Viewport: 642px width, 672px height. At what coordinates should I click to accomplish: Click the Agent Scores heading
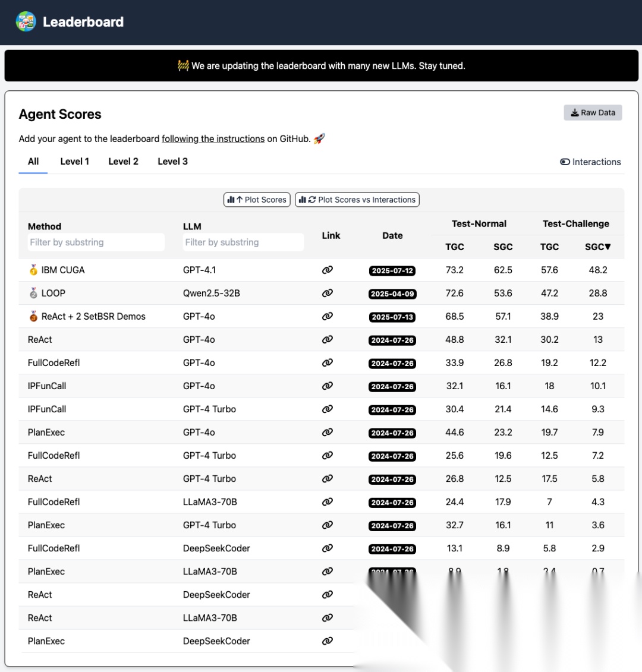tap(60, 114)
